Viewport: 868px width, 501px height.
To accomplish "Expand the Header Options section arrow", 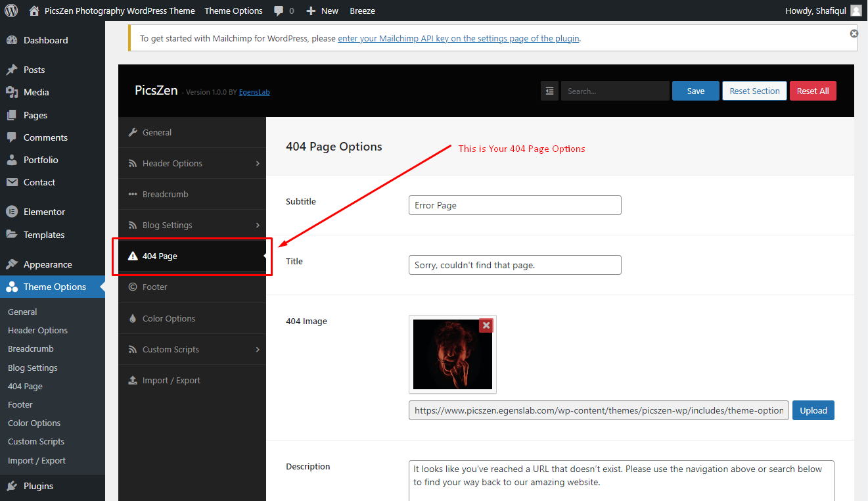I will [x=258, y=163].
